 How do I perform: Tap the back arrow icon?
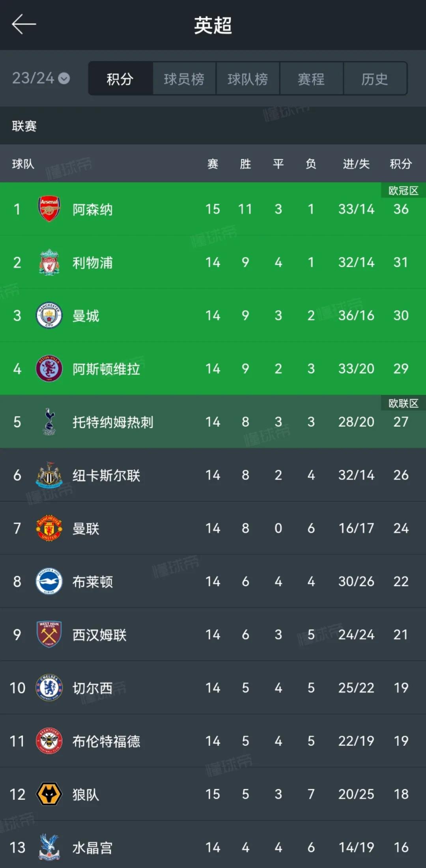(x=24, y=24)
